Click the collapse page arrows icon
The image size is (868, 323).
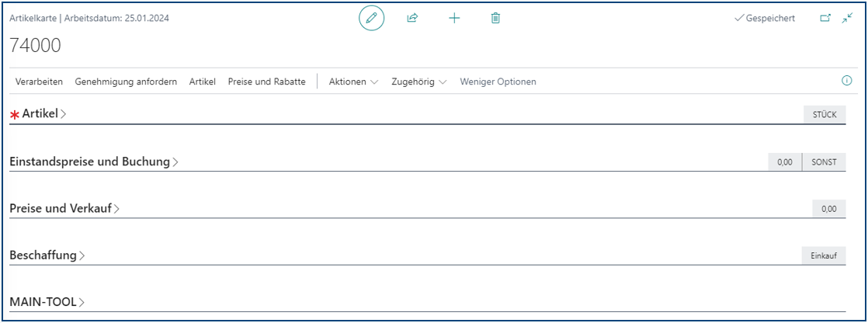848,19
